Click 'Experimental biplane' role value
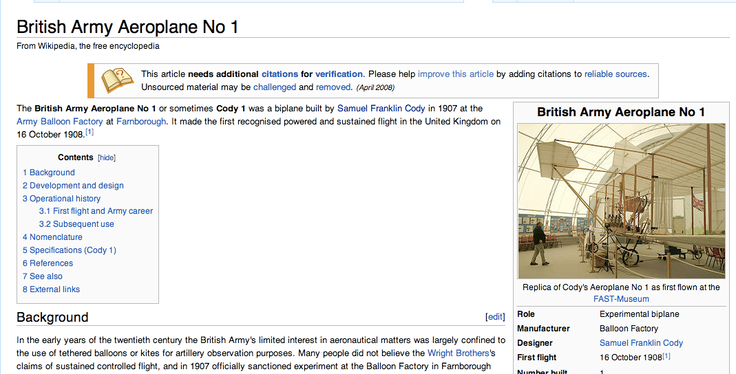 (x=639, y=314)
